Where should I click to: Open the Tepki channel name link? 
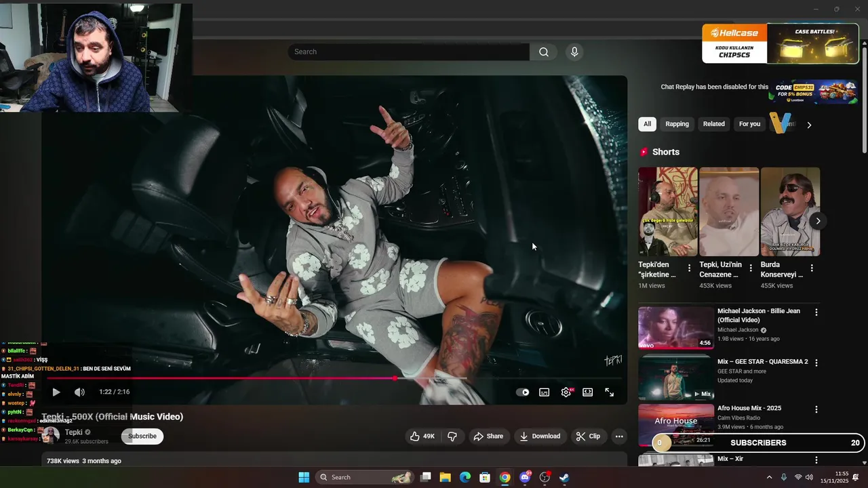[74, 432]
